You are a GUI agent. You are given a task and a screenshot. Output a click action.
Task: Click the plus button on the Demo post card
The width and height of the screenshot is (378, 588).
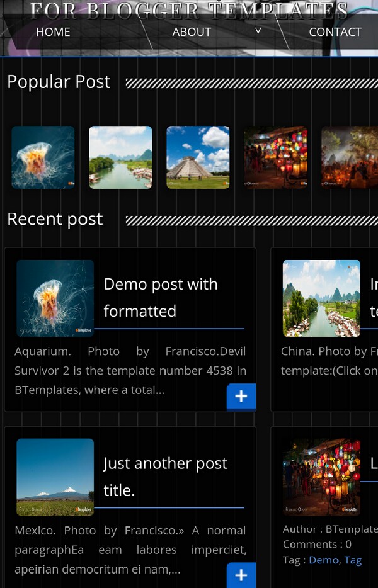coord(241,396)
